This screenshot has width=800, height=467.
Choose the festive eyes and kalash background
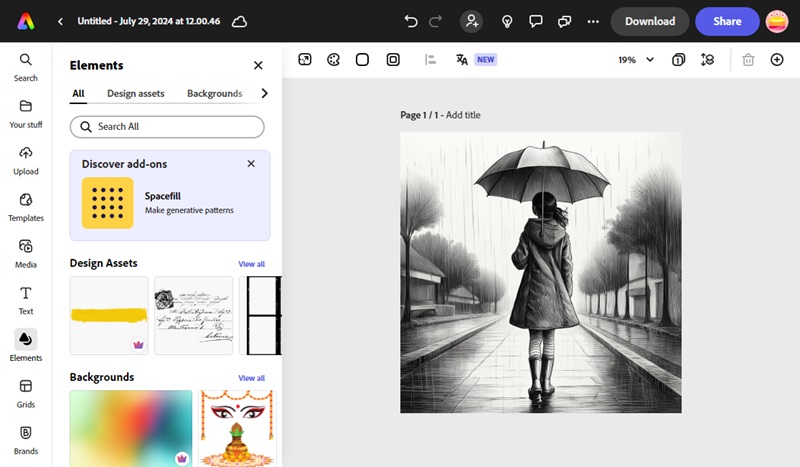[237, 429]
